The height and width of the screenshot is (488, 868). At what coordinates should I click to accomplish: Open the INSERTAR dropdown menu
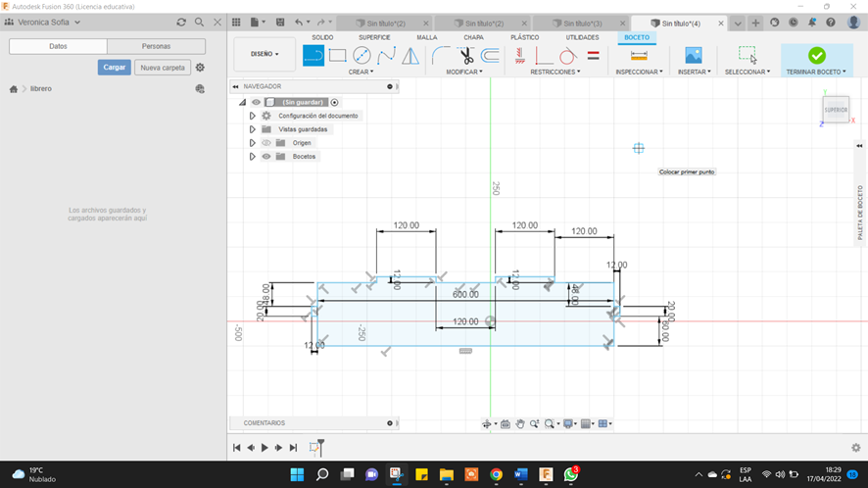695,72
